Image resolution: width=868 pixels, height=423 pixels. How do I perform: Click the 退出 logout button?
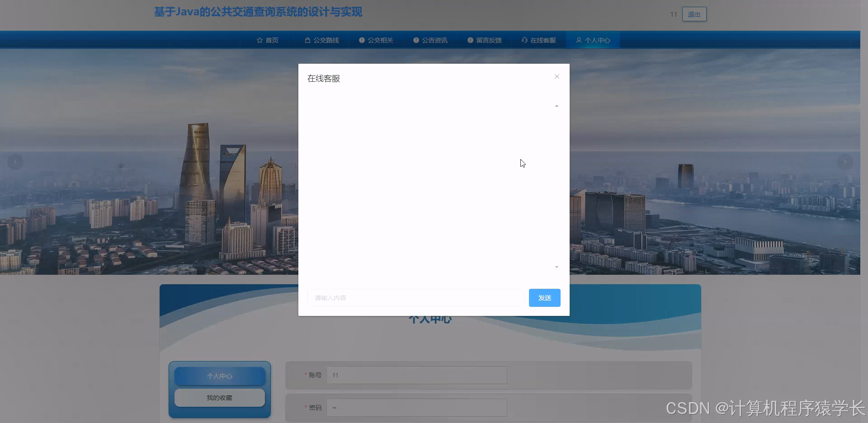click(x=694, y=14)
